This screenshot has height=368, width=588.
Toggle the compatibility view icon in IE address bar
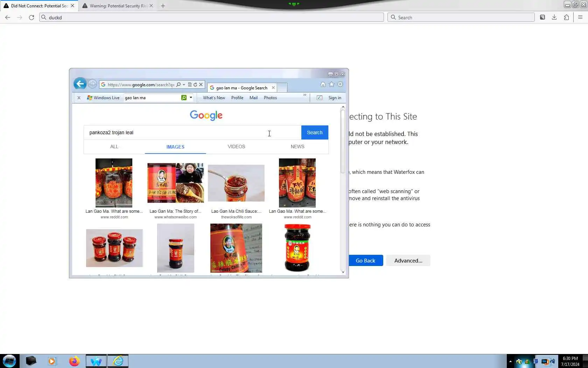190,84
